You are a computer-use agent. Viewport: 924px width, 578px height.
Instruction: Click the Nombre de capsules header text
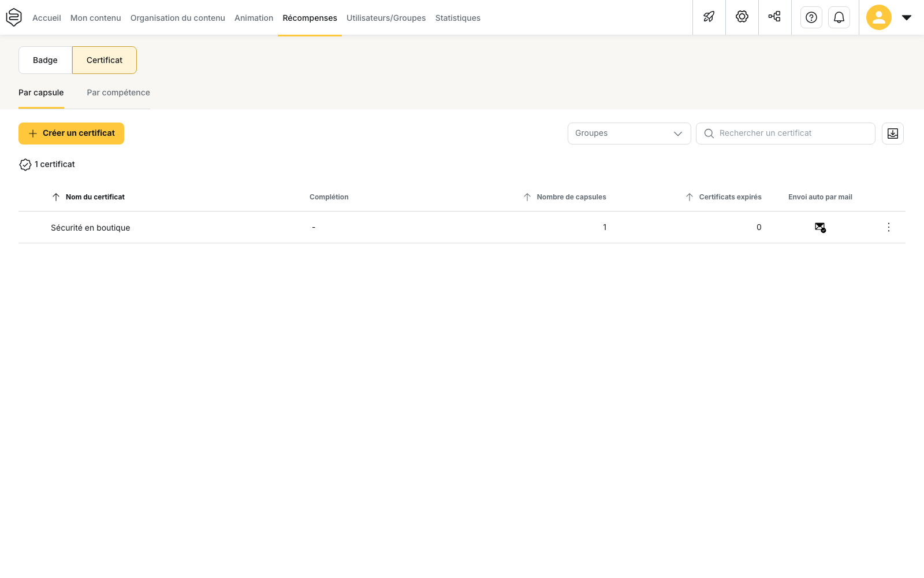[572, 197]
